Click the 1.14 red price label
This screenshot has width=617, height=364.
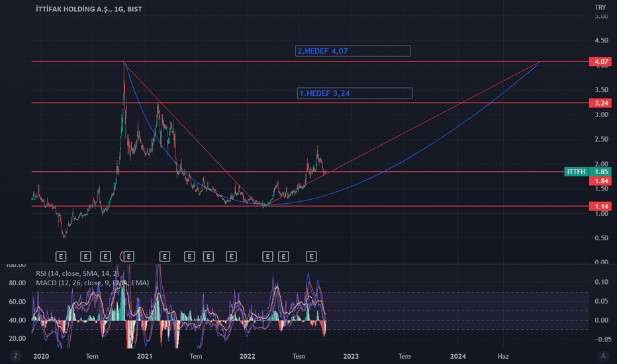coord(600,206)
